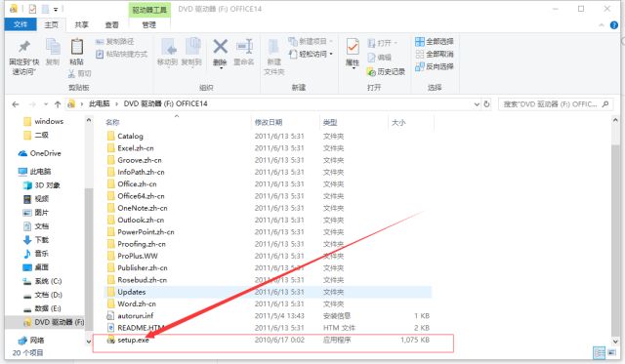Click the Pin to Quick access icon

(x=24, y=47)
